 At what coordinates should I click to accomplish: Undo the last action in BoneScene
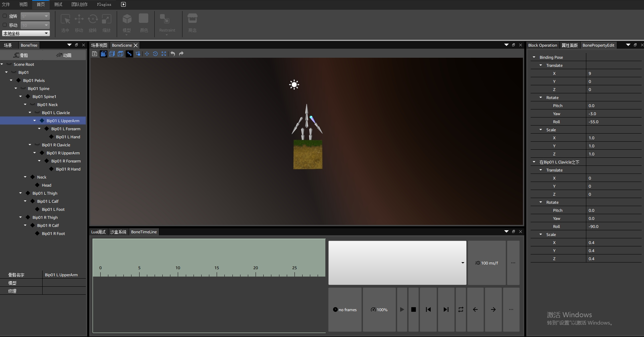(x=173, y=54)
